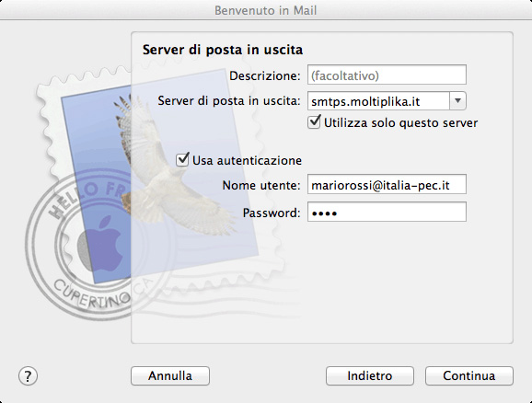Expand the outgoing server dropdown arrow
Screen dimensions: 532x403
point(457,101)
